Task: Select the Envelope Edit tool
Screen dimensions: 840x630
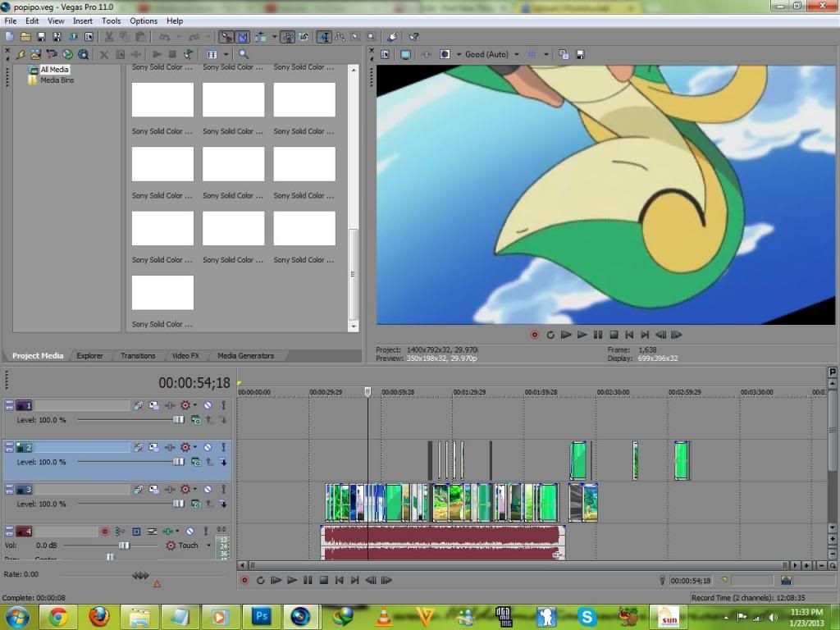Action: click(x=340, y=37)
